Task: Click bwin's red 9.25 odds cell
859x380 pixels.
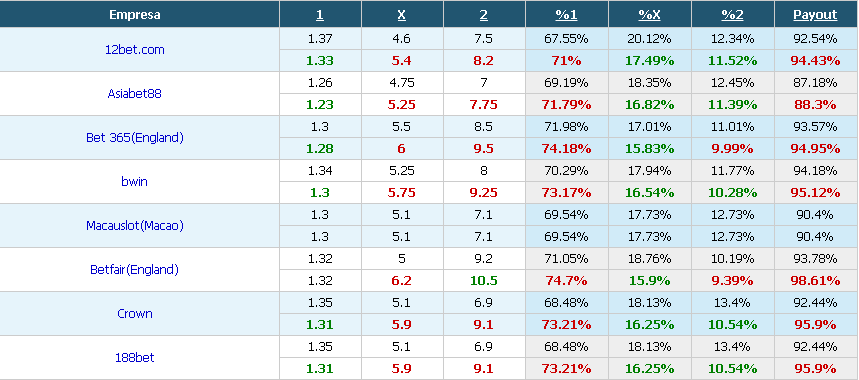Action: tap(484, 193)
